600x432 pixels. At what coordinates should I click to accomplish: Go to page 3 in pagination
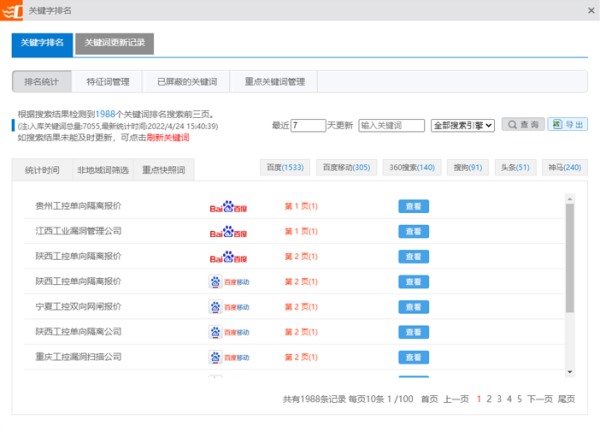tap(499, 399)
